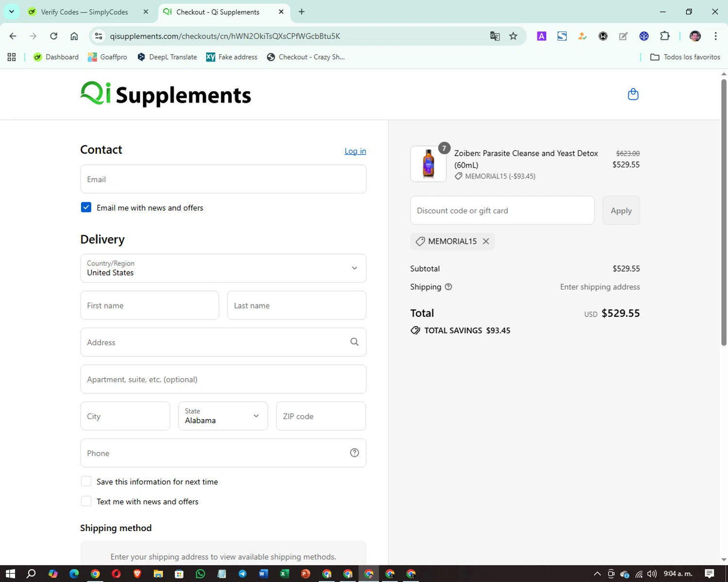
Task: Click the blue round tree extension icon
Action: click(644, 36)
